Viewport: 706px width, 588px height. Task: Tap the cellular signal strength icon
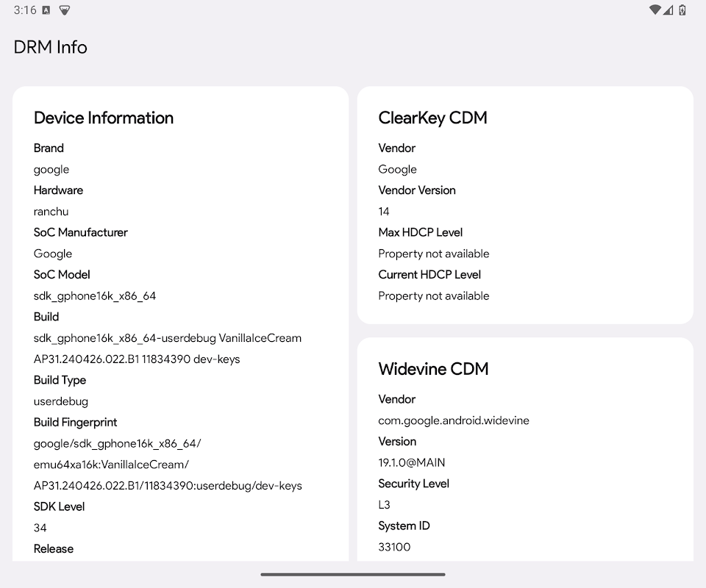point(668,10)
